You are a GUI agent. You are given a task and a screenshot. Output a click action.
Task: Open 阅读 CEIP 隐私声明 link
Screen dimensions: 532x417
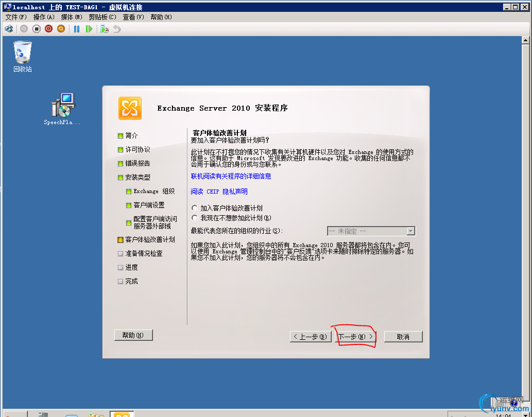click(x=219, y=192)
